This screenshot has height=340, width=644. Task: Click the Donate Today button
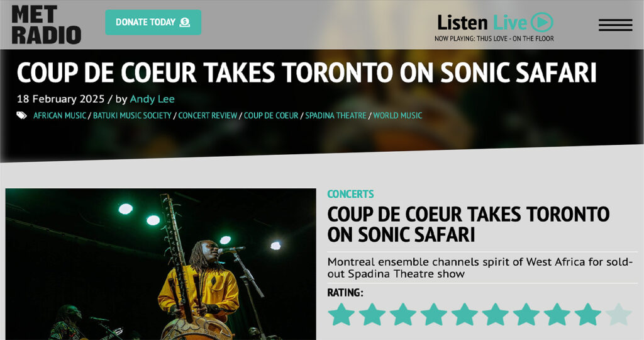(x=153, y=22)
